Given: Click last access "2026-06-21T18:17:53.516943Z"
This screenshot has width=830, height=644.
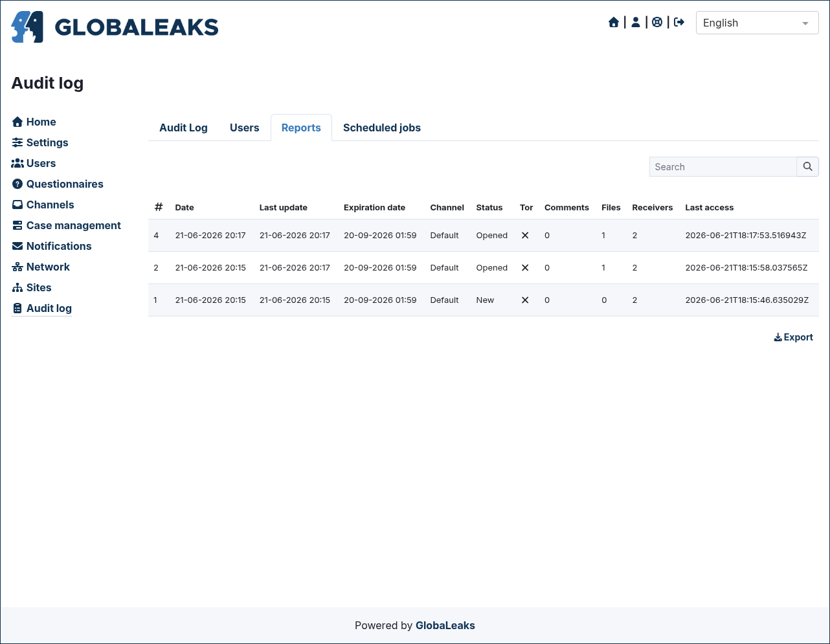Looking at the screenshot, I should point(746,236).
